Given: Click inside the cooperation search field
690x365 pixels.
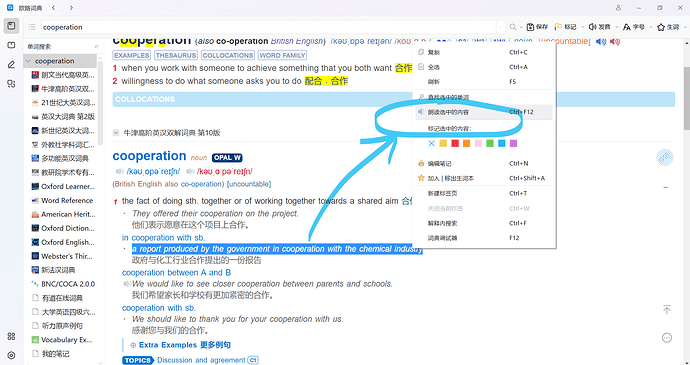Looking at the screenshot, I should click(268, 27).
